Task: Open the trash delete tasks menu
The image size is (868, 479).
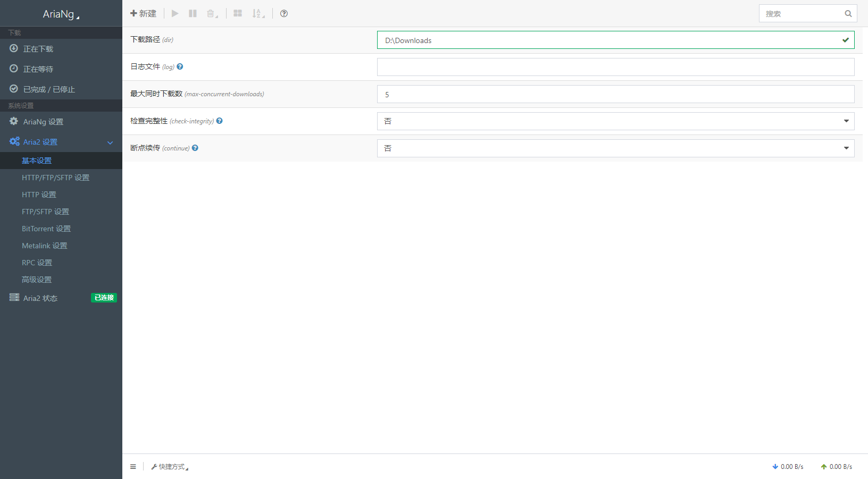Action: point(212,13)
